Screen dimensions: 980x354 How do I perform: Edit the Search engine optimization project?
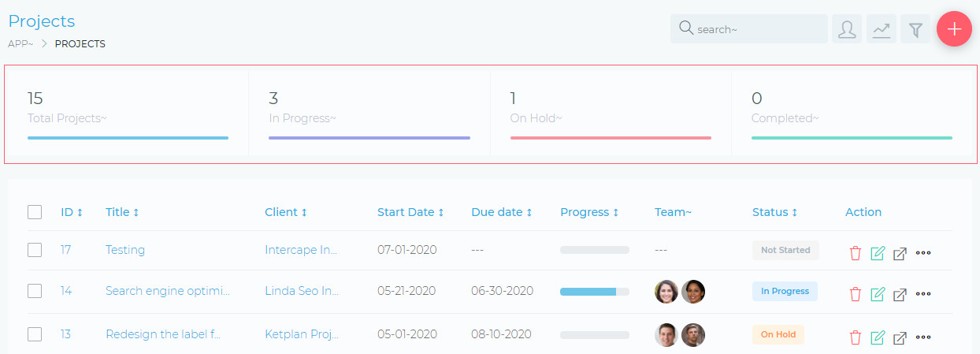click(x=878, y=294)
